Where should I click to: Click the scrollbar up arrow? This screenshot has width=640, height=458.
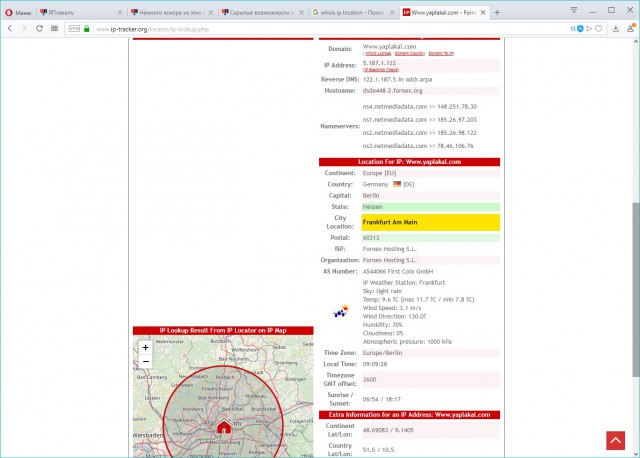click(636, 42)
